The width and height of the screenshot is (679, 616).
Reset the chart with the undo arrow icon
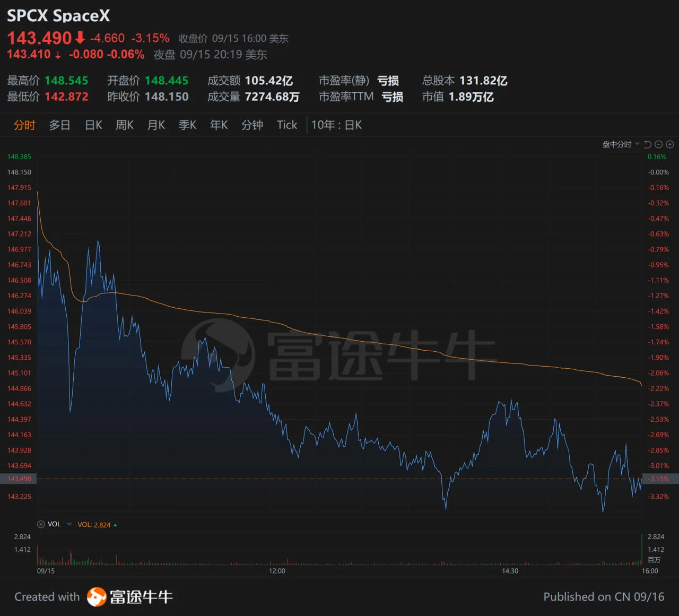(x=648, y=144)
